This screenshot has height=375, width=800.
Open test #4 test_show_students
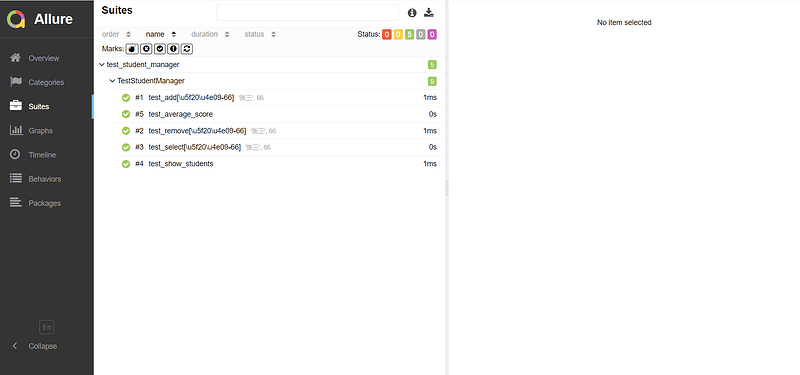pos(279,164)
